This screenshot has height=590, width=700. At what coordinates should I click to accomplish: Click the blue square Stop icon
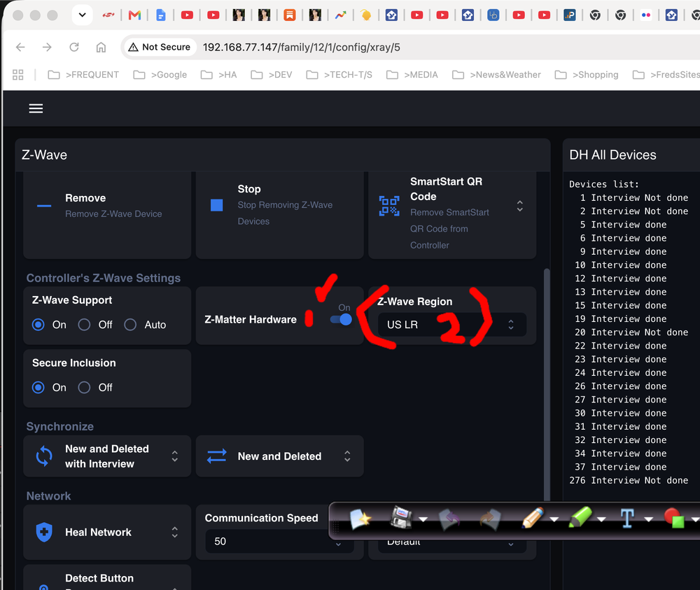pos(216,205)
